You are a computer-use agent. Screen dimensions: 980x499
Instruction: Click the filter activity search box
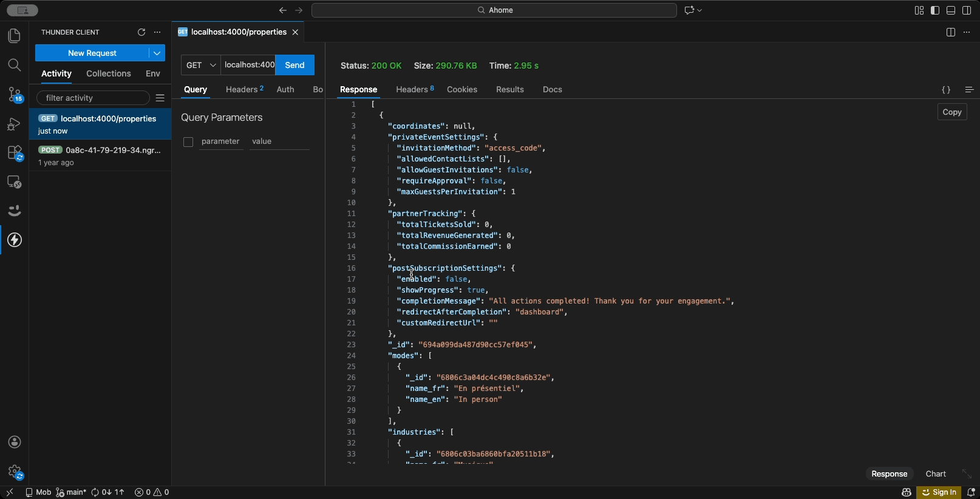coord(93,98)
